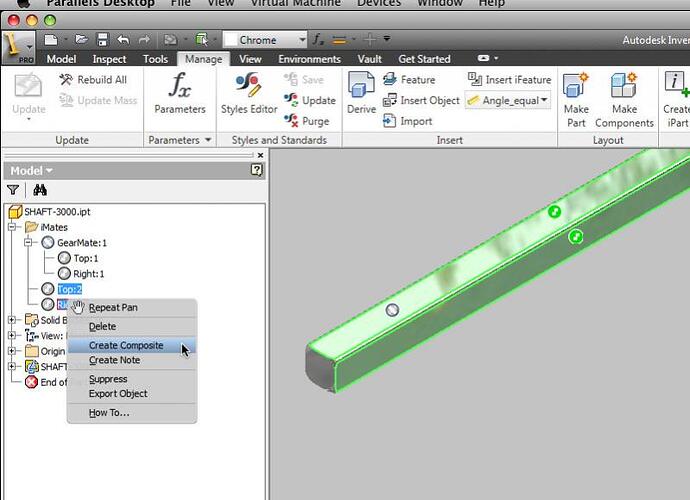
Task: Click the Import tool
Action: tap(407, 121)
